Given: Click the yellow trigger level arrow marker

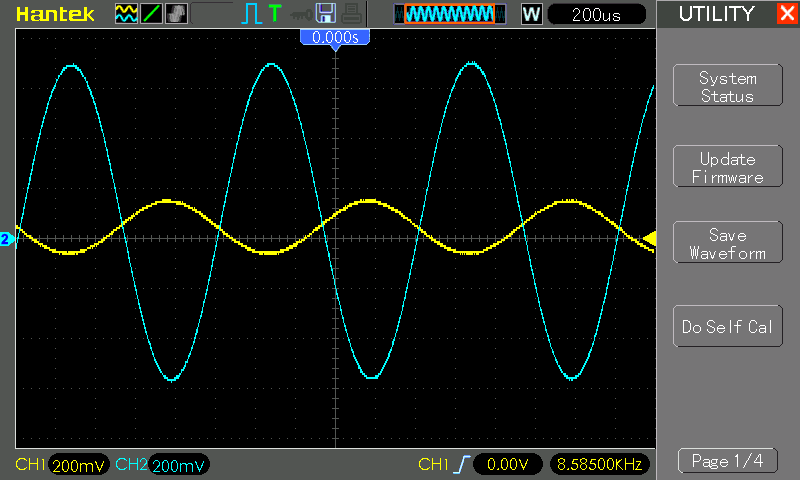Looking at the screenshot, I should (x=649, y=238).
